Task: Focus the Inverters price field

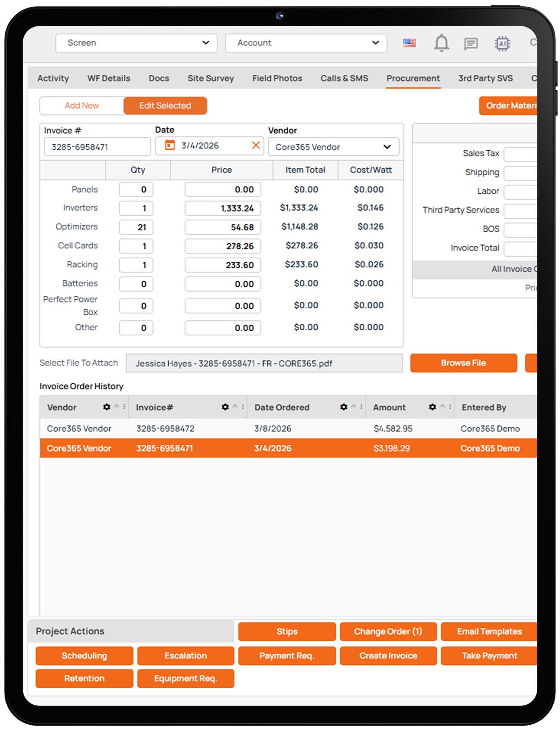Action: tap(222, 208)
